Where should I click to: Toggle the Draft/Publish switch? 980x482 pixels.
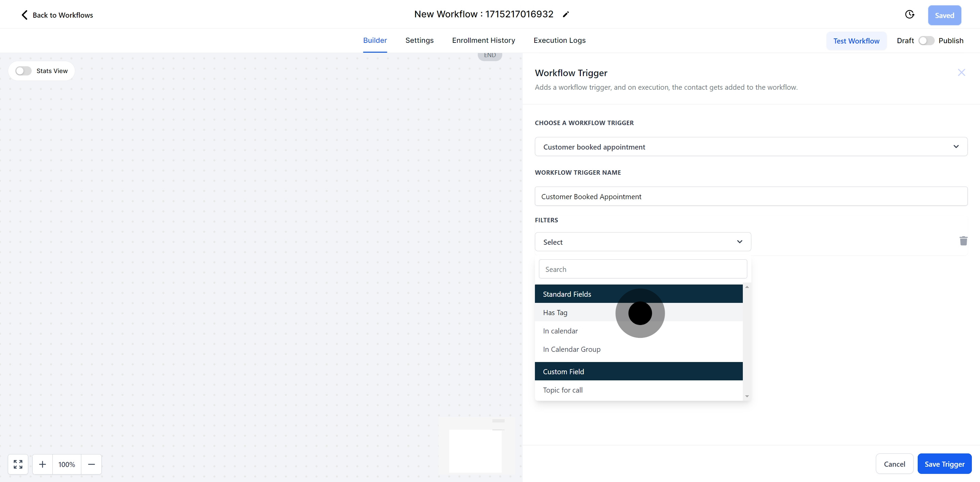coord(926,41)
